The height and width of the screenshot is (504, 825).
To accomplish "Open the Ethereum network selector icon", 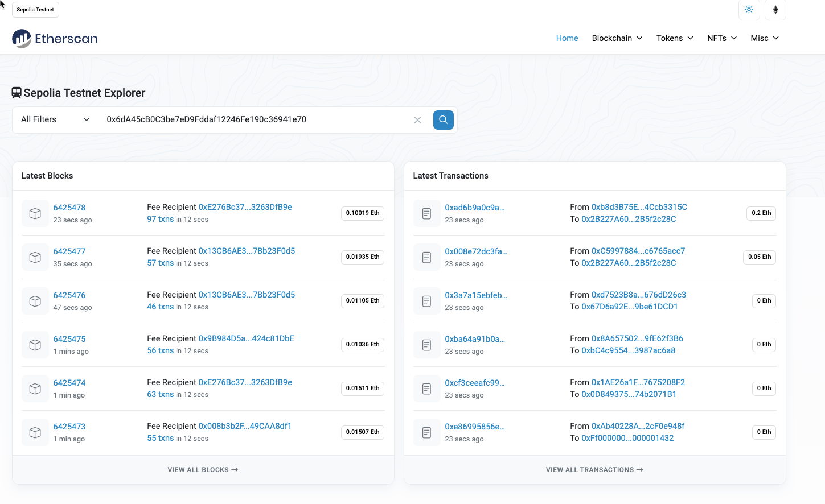I will [x=775, y=10].
